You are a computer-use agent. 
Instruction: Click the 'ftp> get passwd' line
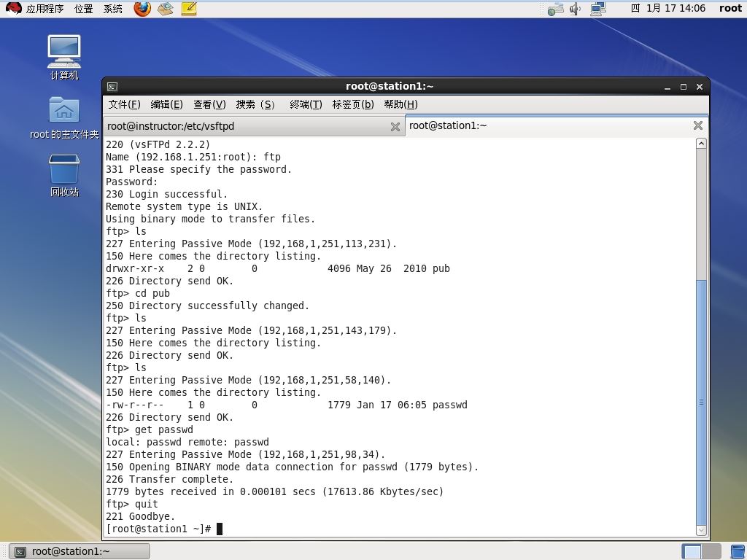click(150, 429)
